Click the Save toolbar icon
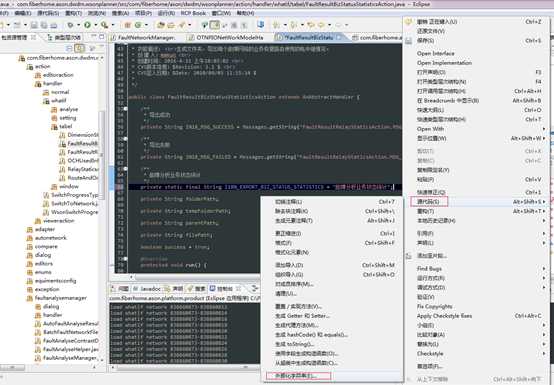Screen dimensions: 554x385 pyautogui.click(x=34, y=25)
